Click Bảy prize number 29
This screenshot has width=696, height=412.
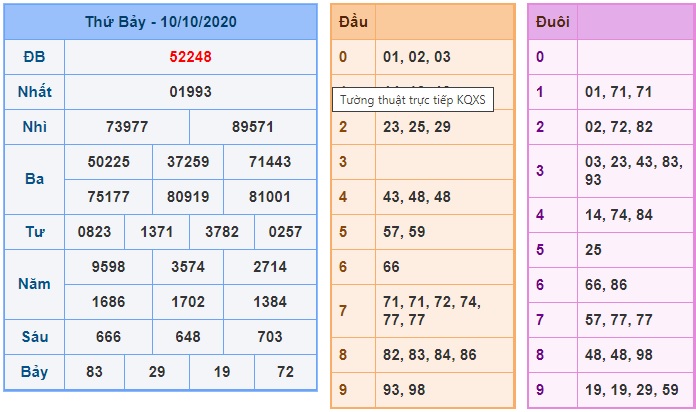coord(157,372)
